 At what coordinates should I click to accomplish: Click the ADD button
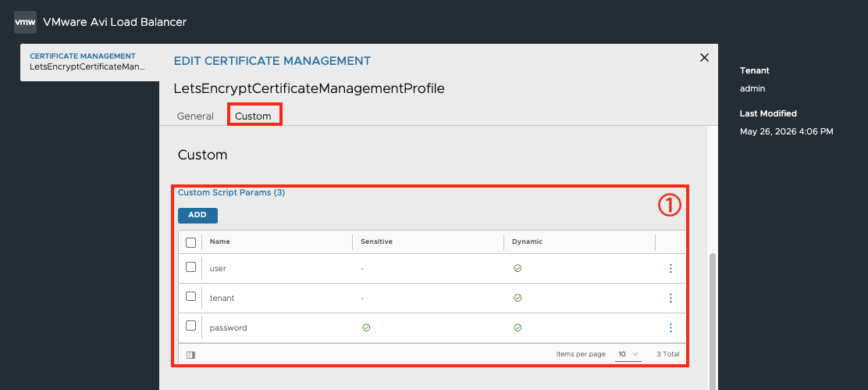[x=197, y=216]
